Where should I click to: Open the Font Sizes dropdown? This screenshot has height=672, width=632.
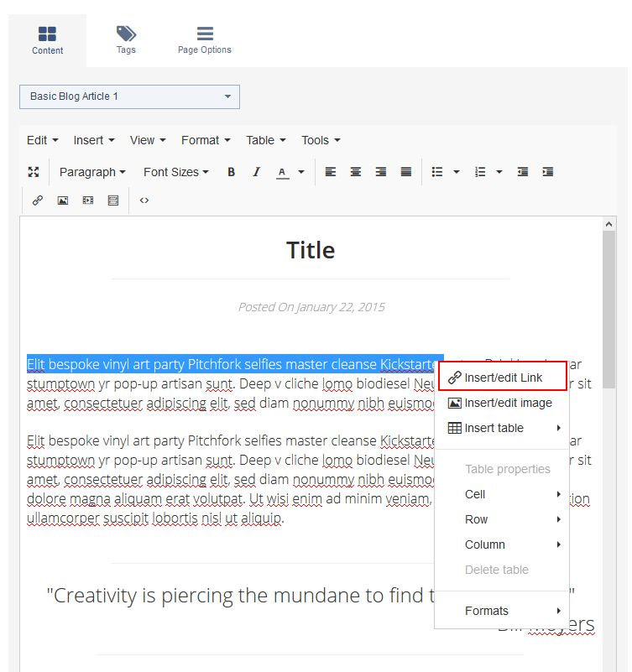175,172
